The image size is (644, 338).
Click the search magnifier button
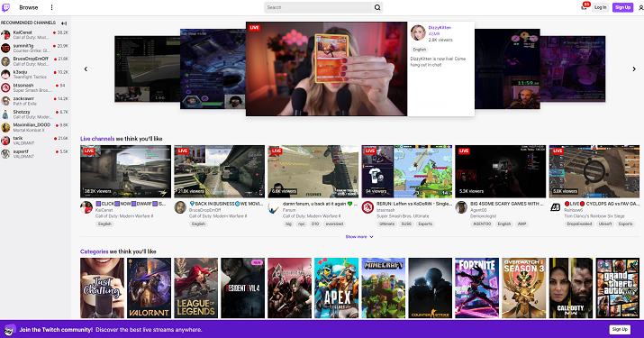[377, 7]
